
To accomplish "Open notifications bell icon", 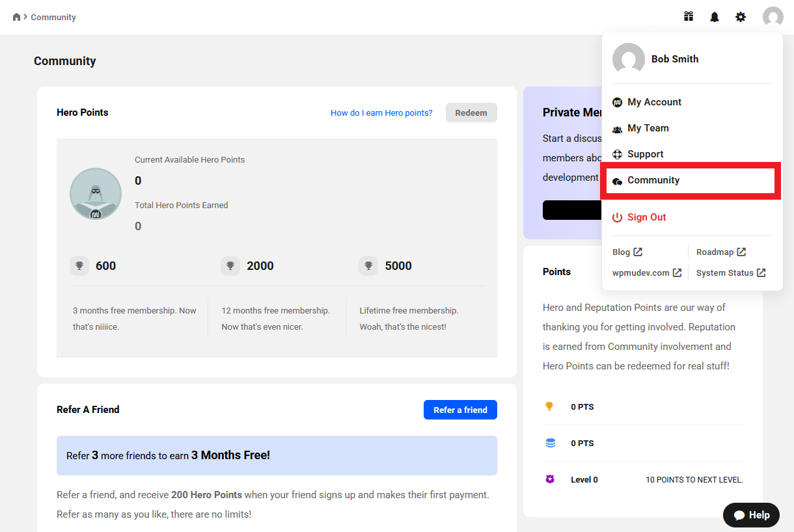I will pos(715,17).
